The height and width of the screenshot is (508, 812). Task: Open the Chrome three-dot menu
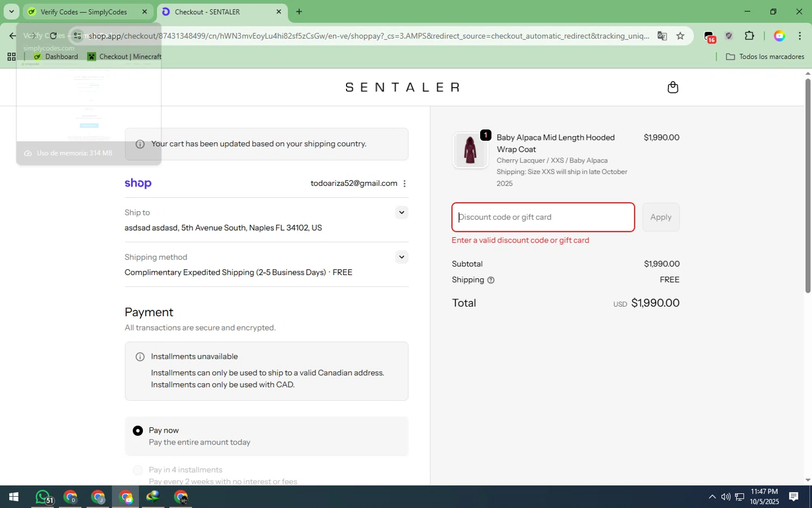pyautogui.click(x=800, y=36)
